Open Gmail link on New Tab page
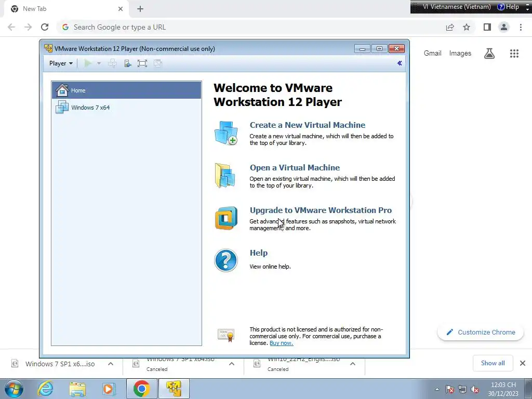 [433, 54]
